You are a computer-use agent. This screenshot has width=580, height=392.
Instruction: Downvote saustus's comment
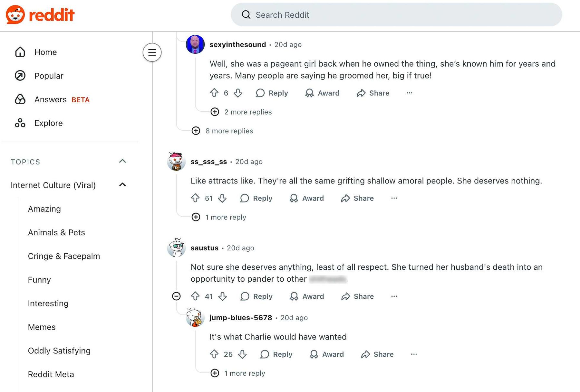223,296
